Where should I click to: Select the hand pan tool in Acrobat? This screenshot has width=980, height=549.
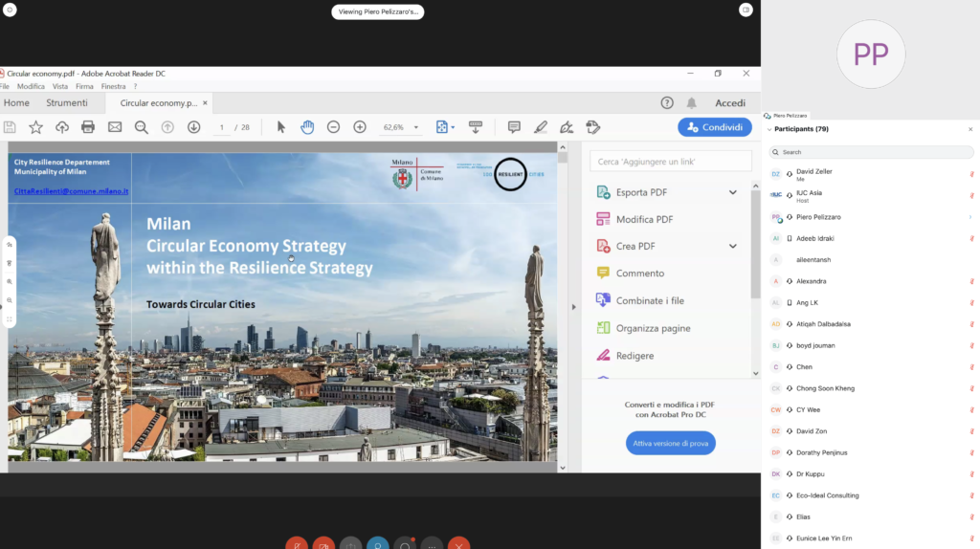pyautogui.click(x=307, y=127)
